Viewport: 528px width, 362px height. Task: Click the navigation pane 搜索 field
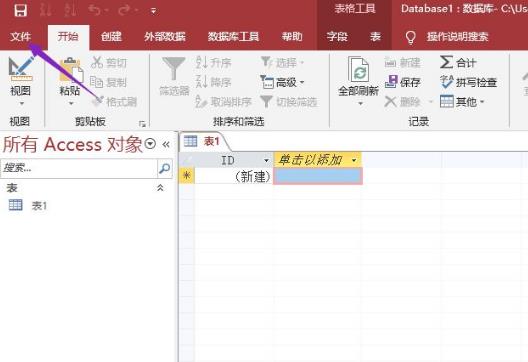(79, 168)
